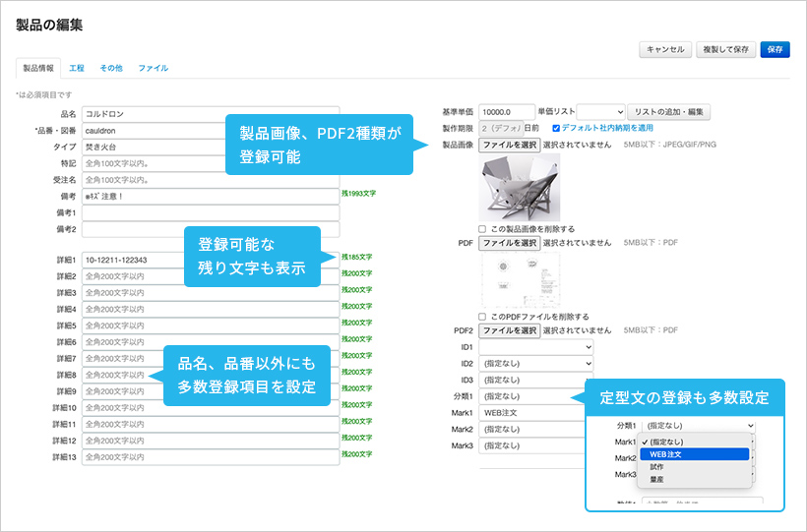Expand the ID2 dropdown
Image resolution: width=807 pixels, height=532 pixels.
pos(535,364)
